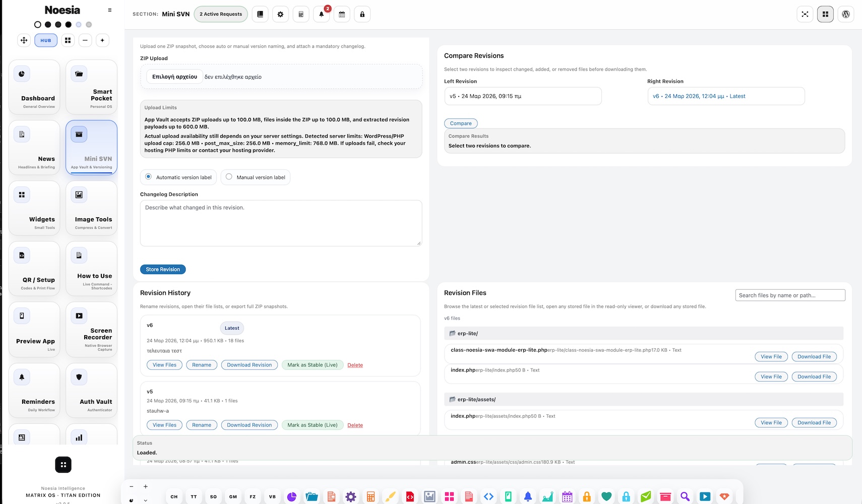Open the notifications bell with badge 2
This screenshot has height=504, width=862.
(x=322, y=14)
